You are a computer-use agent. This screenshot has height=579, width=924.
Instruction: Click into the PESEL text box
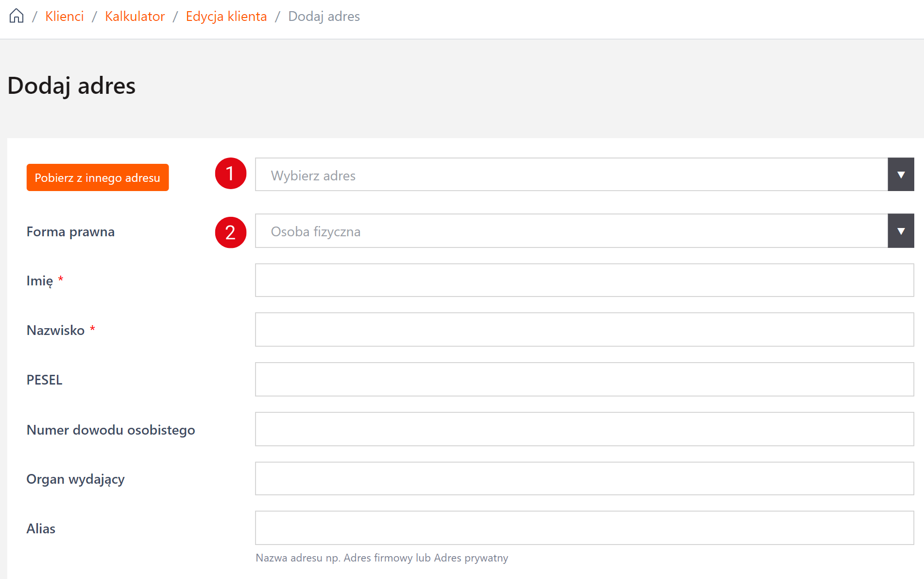[584, 379]
